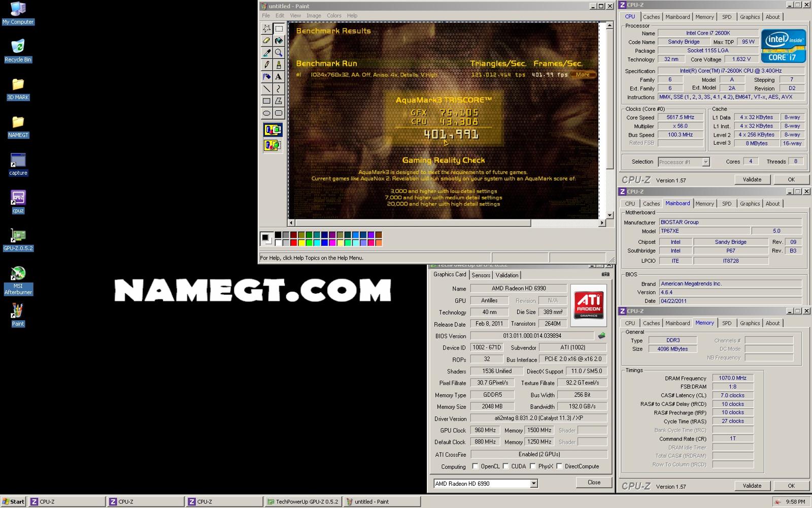Click Validate in bottom CPU-Z window
Viewport: 812px width, 508px height.
pos(752,486)
